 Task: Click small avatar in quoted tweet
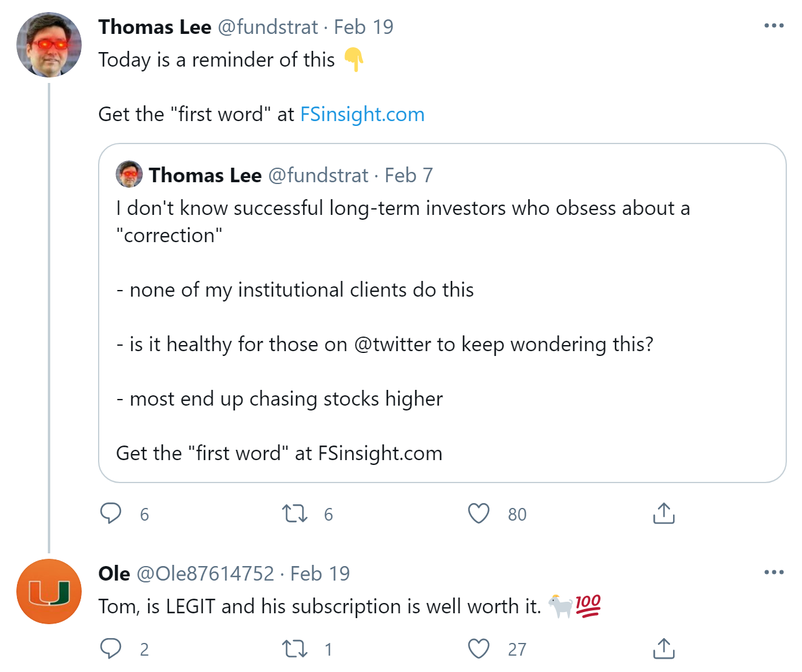pyautogui.click(x=129, y=175)
